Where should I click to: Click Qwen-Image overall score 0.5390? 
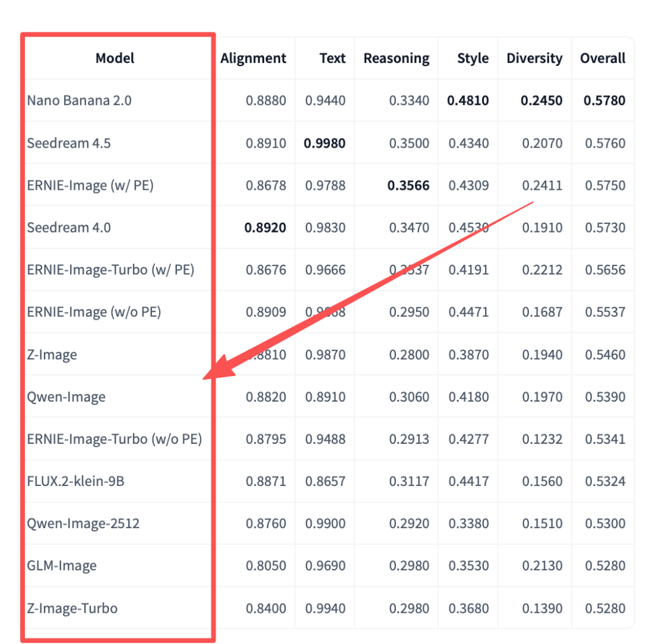[x=605, y=397]
